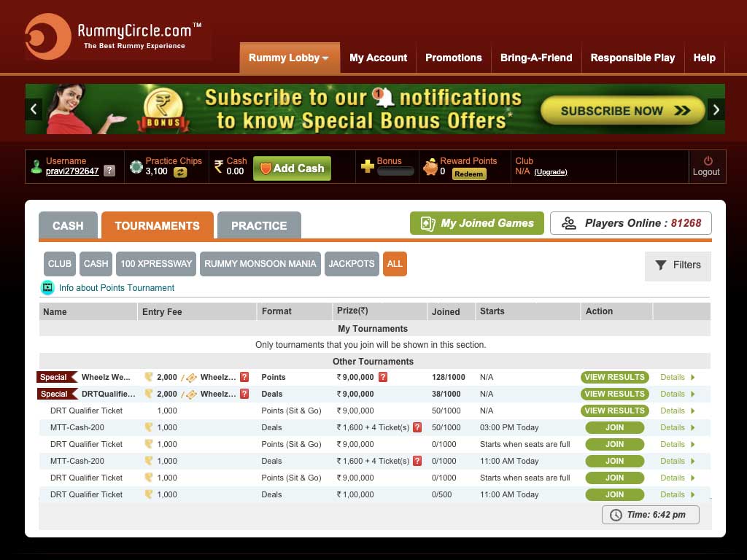Image resolution: width=747 pixels, height=560 pixels.
Task: Open Details link for N/A DRT Qualifier Ticket
Action: (672, 411)
